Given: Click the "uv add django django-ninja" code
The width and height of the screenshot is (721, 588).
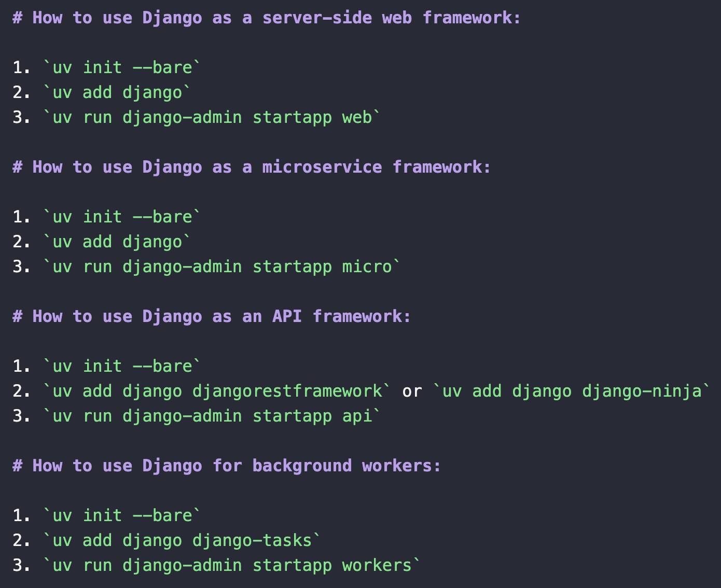Looking at the screenshot, I should (572, 391).
